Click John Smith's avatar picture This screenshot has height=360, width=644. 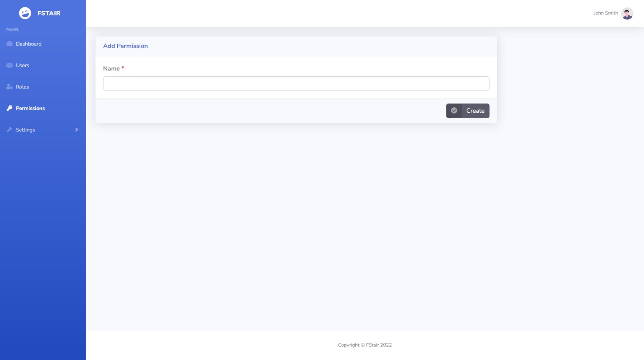(627, 13)
